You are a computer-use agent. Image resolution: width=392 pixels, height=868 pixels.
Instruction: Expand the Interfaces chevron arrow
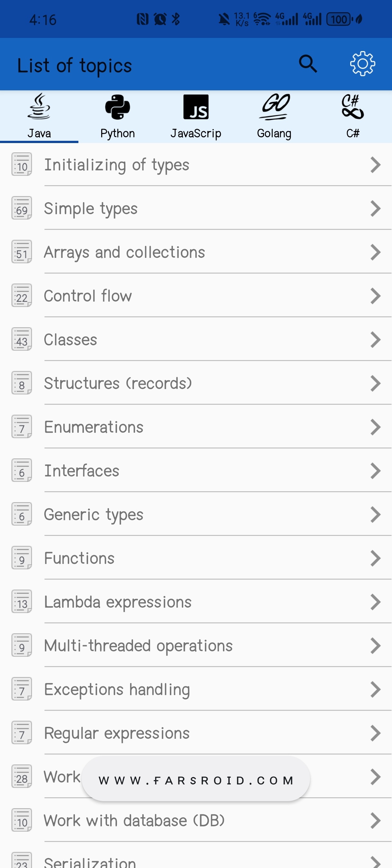[375, 471]
